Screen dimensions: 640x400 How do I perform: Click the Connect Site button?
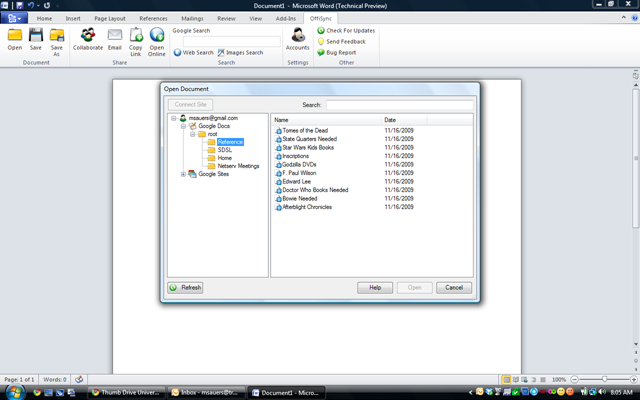click(x=191, y=104)
